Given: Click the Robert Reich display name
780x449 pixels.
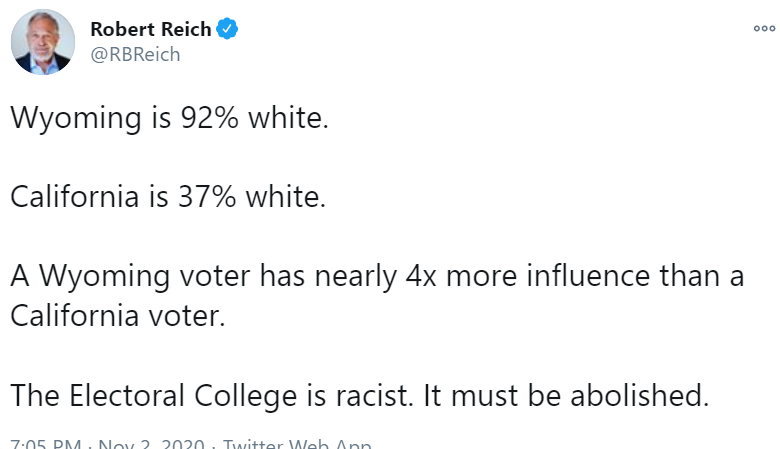Looking at the screenshot, I should [151, 29].
